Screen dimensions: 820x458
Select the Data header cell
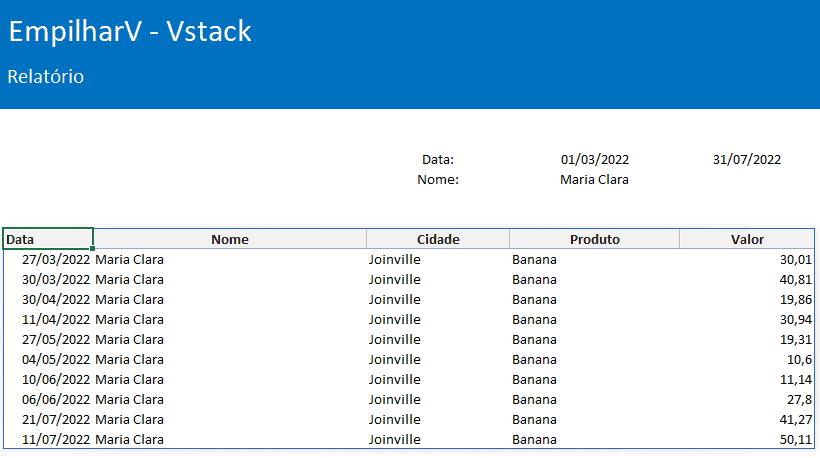pos(48,239)
